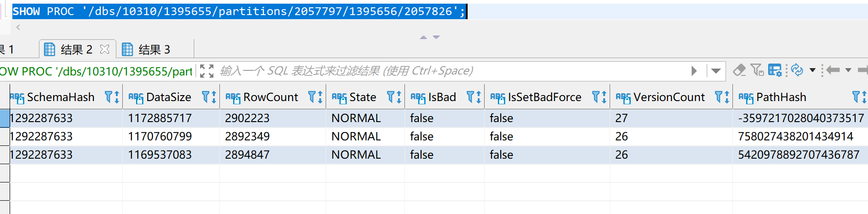Click the SHOW PROC query label above results
The width and height of the screenshot is (868, 214).
[x=96, y=71]
